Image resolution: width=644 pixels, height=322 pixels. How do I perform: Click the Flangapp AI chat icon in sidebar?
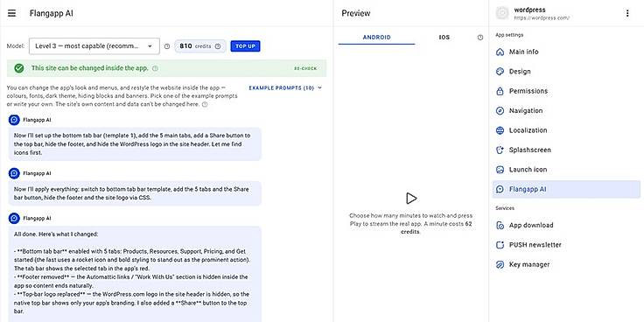click(x=500, y=189)
